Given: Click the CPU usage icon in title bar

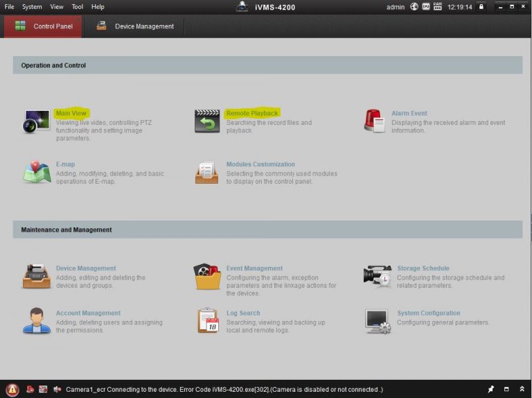Looking at the screenshot, I should (x=426, y=6).
